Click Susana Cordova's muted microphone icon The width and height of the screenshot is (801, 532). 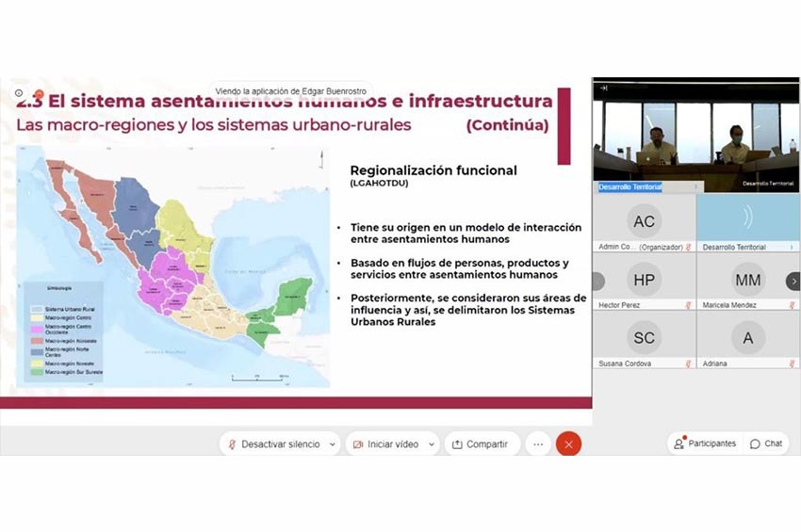coord(688,363)
